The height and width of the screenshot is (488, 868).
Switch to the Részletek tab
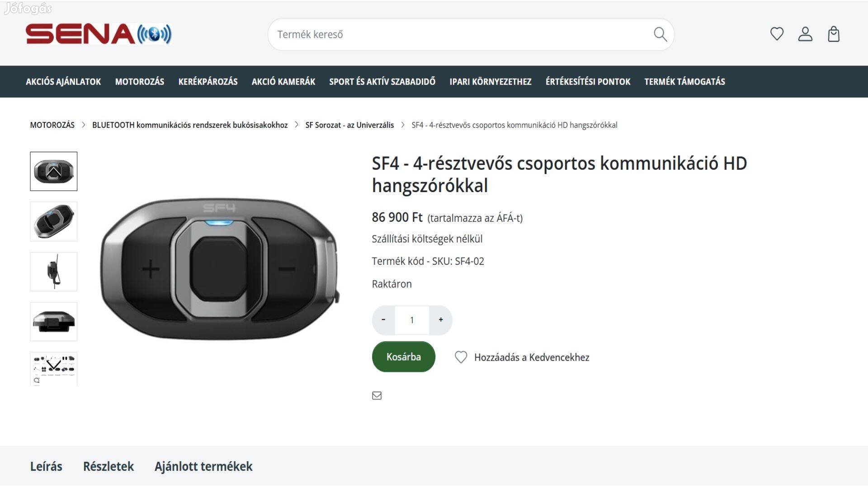(x=108, y=466)
